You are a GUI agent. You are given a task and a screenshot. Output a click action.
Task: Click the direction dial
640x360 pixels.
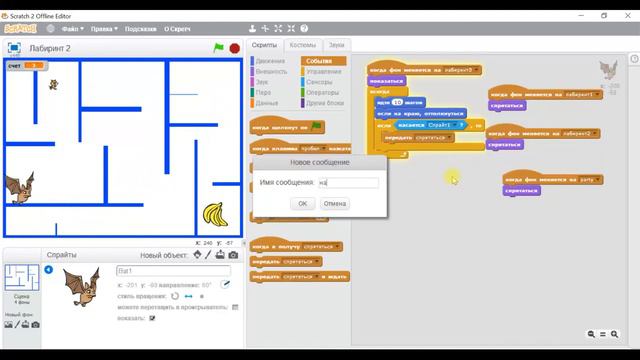point(225,284)
